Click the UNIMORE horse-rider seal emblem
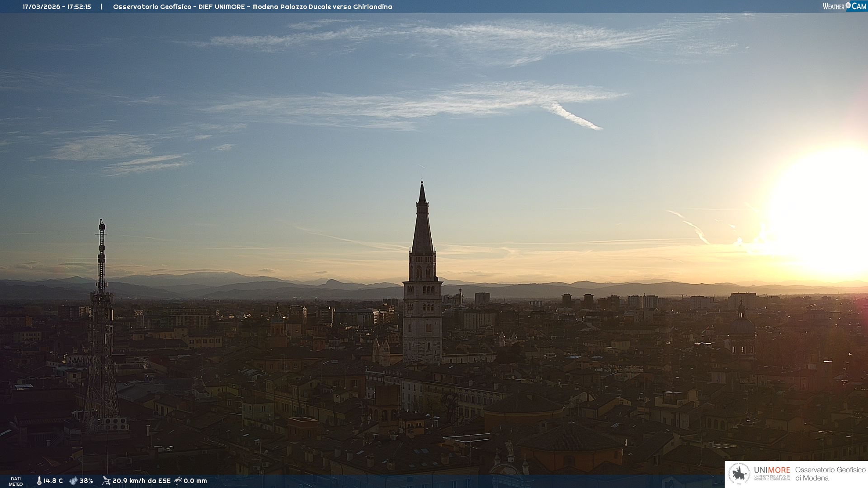Screen dimensions: 868x488 click(x=739, y=474)
